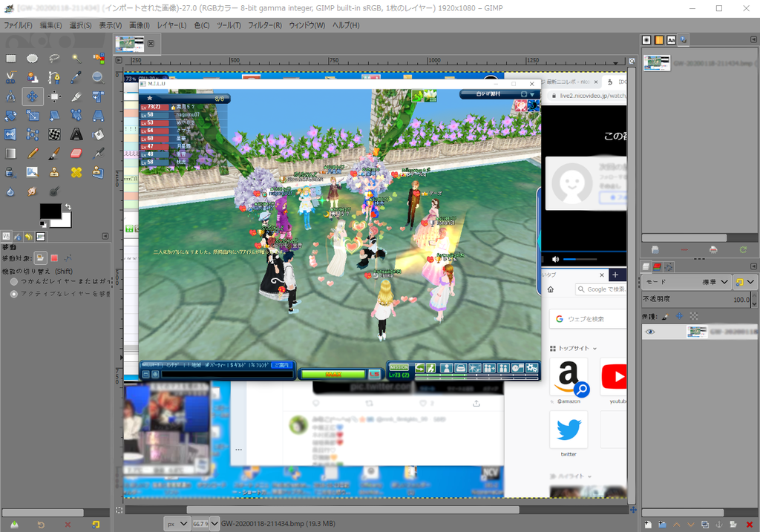Select the Rotate tool
The image size is (760, 532).
coord(10,115)
